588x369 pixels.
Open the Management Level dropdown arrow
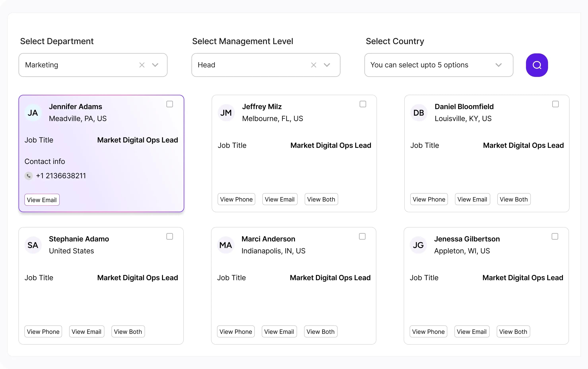pos(327,65)
